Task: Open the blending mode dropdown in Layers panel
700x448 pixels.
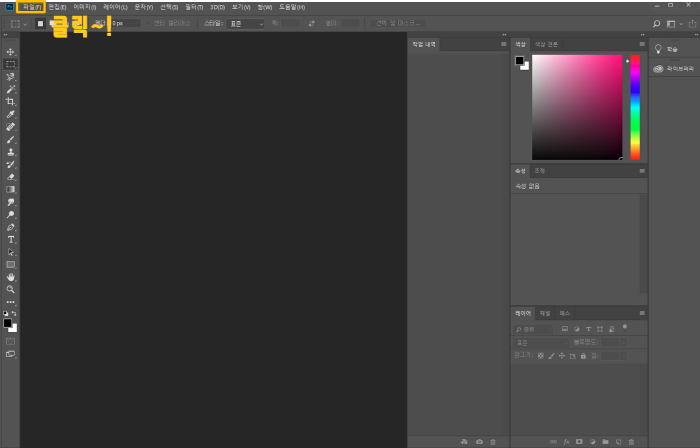Action: click(540, 343)
